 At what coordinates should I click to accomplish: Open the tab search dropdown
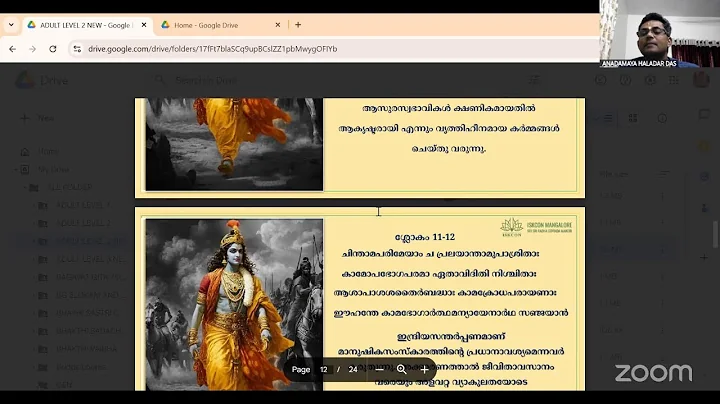(11, 25)
